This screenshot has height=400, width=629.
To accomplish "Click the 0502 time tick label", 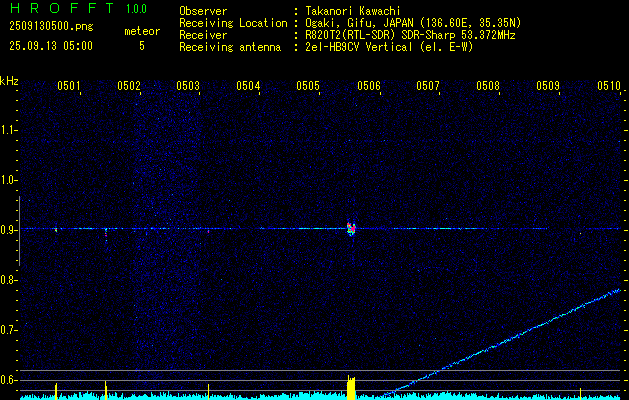I will (x=129, y=86).
